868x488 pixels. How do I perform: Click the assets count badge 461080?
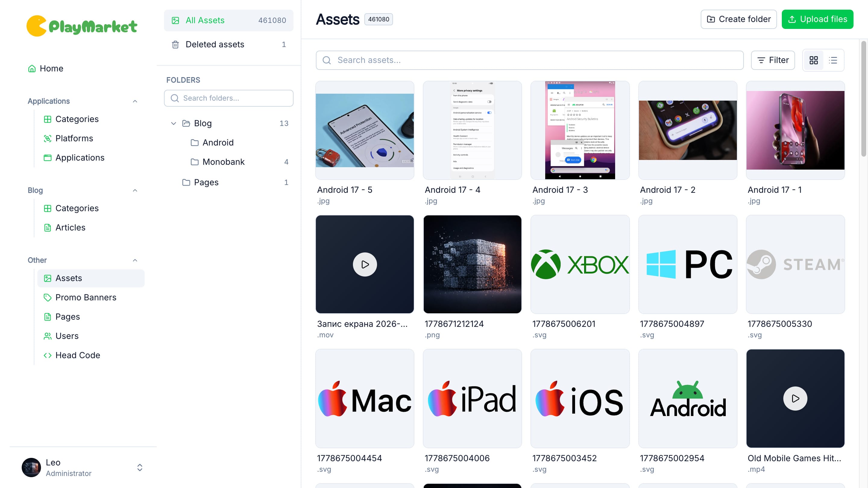click(379, 19)
